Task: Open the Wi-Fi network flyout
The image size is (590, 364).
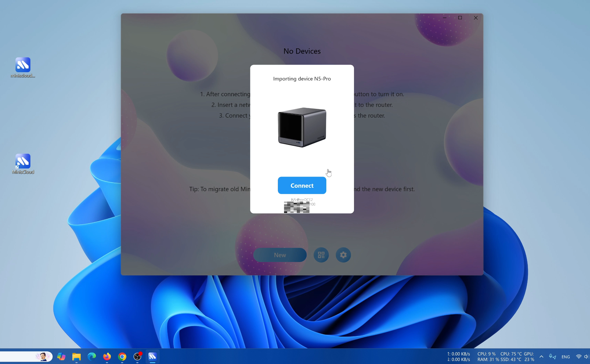Action: tap(578, 356)
